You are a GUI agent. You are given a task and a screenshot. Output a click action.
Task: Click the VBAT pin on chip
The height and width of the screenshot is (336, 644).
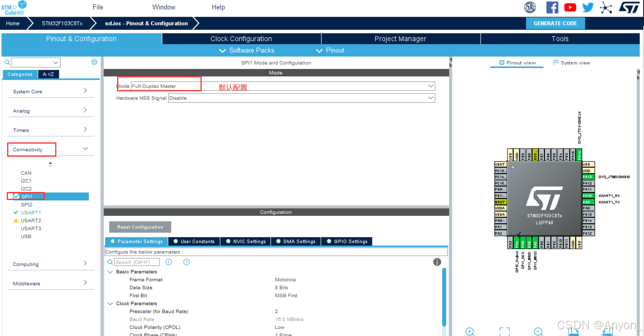[x=500, y=164]
